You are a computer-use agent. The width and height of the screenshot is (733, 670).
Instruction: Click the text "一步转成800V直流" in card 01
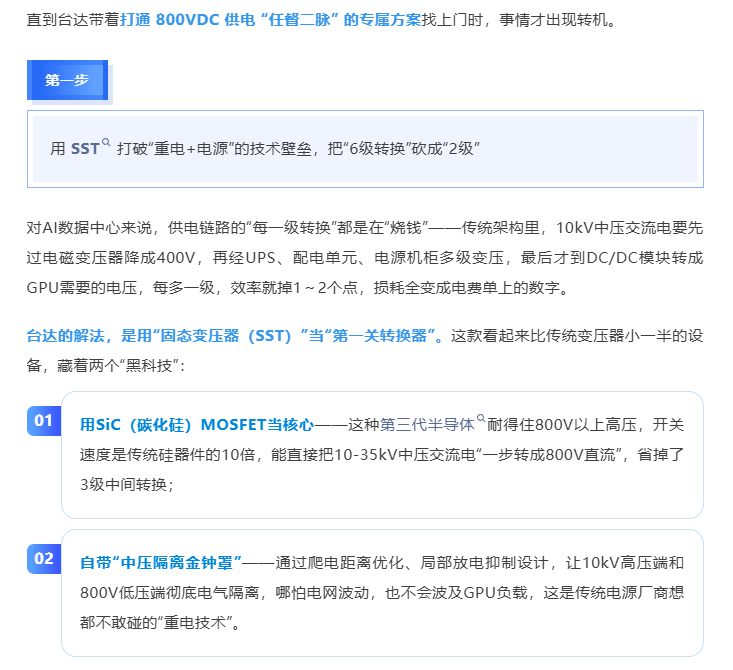click(x=547, y=454)
